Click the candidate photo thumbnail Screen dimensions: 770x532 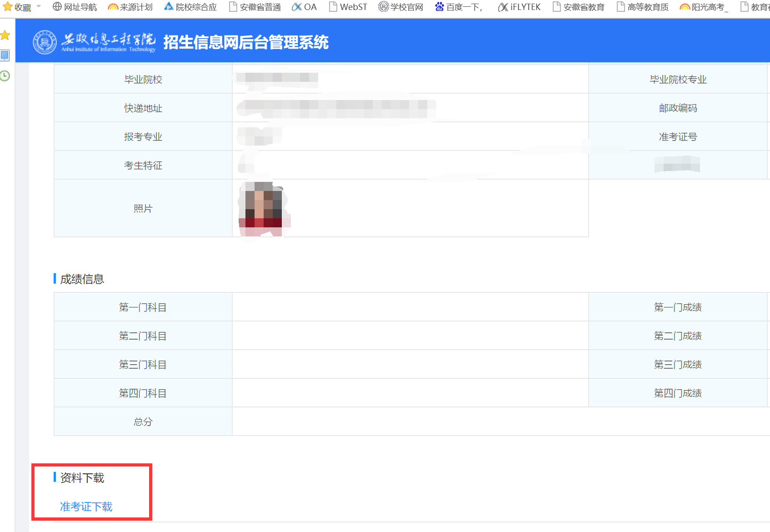click(263, 208)
